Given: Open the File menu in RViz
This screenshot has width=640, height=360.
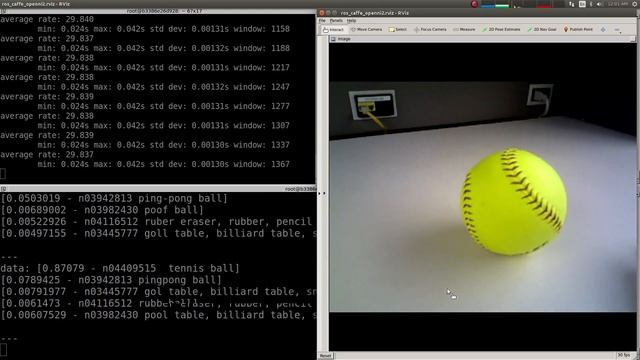Looking at the screenshot, I should (322, 20).
